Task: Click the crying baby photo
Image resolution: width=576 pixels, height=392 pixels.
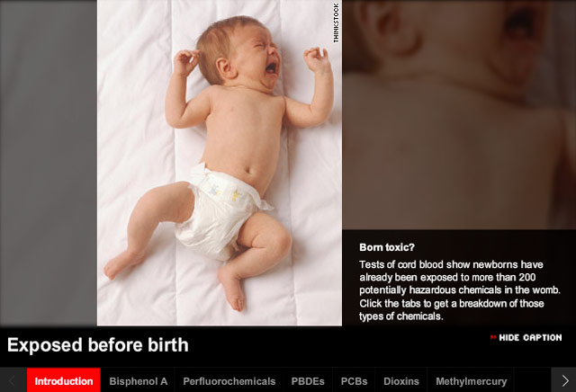Action: [220, 163]
